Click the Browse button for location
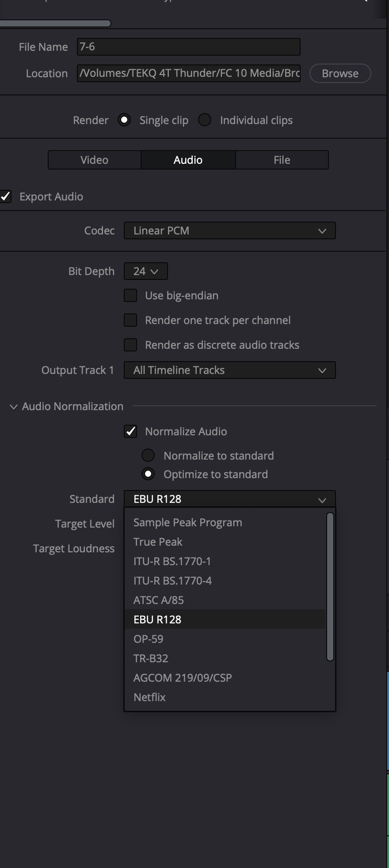 coord(340,73)
